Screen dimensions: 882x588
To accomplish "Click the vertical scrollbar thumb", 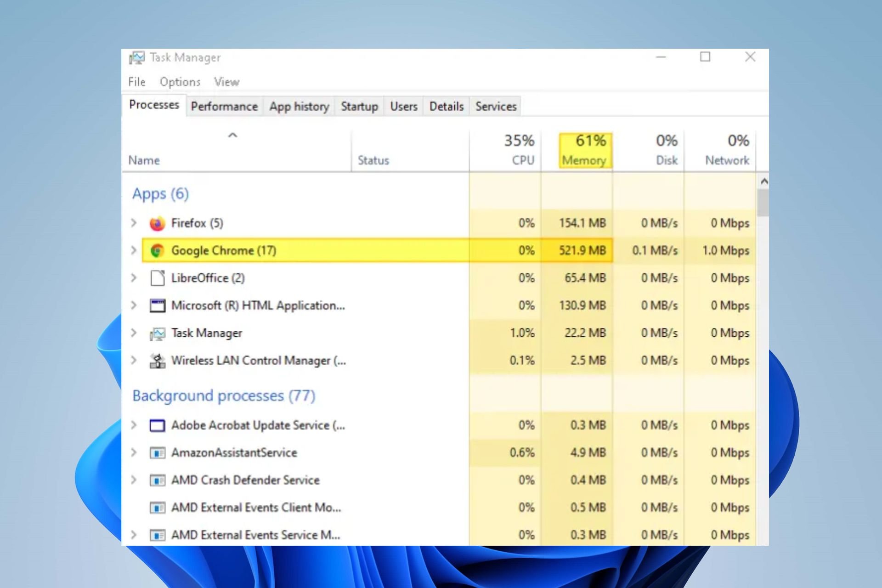I will (x=763, y=203).
